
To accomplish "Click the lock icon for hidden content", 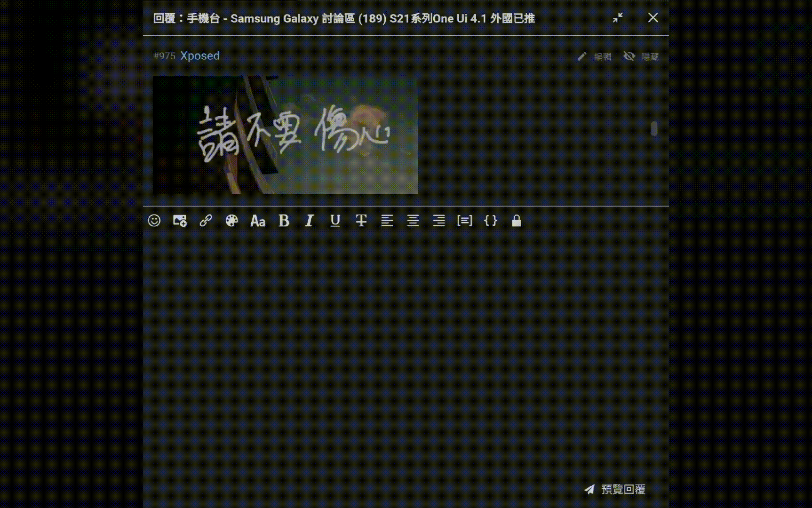I will (x=517, y=221).
